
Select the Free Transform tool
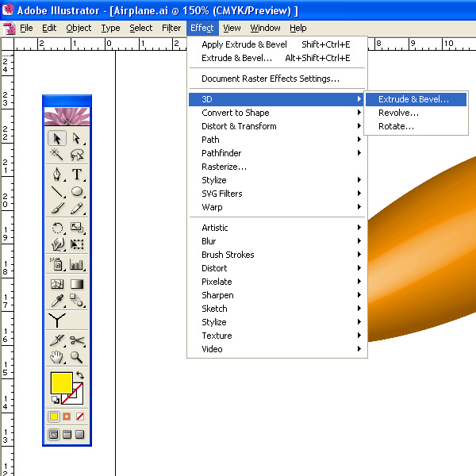[77, 244]
